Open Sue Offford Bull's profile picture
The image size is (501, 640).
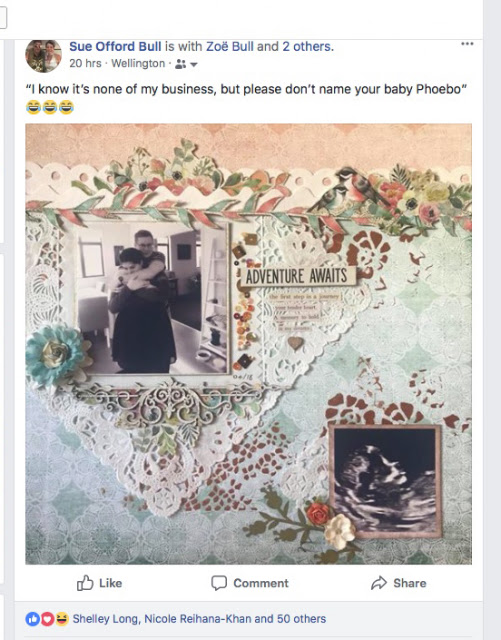point(43,56)
